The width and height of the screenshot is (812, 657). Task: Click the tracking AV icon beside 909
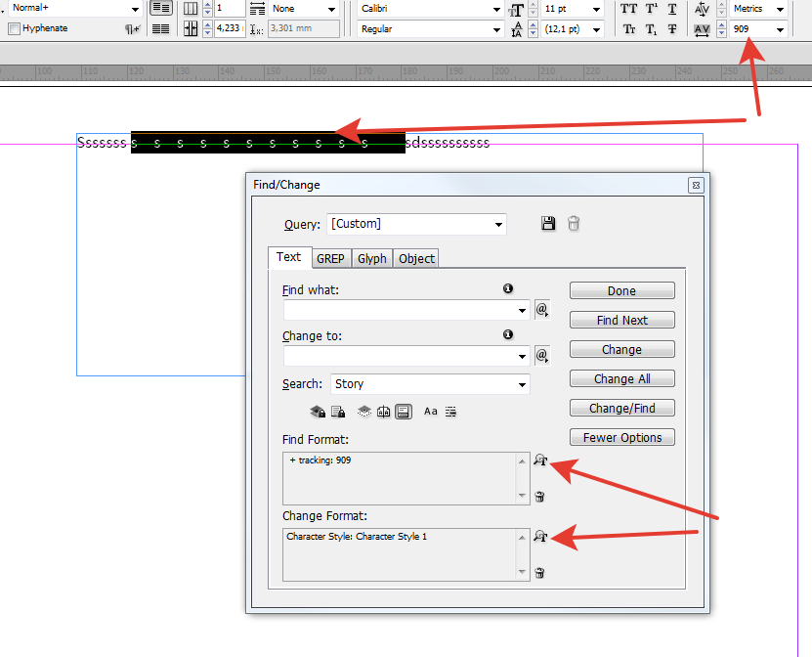(x=702, y=30)
